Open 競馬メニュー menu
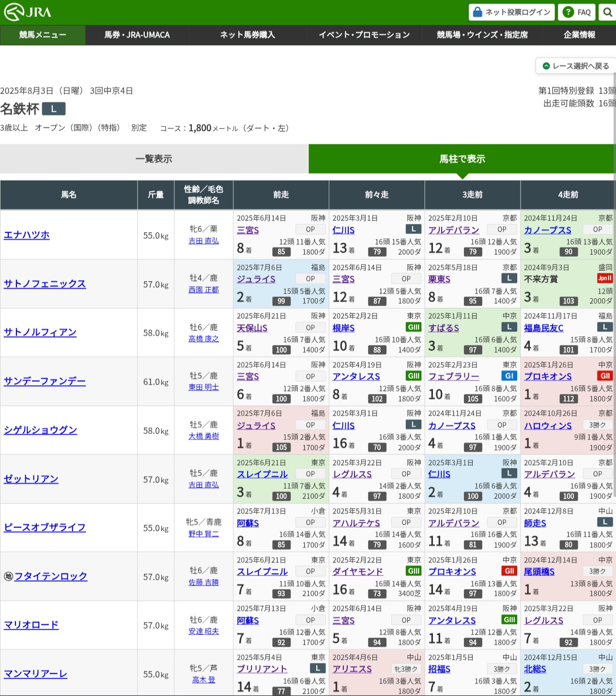616x696 pixels. pyautogui.click(x=43, y=35)
